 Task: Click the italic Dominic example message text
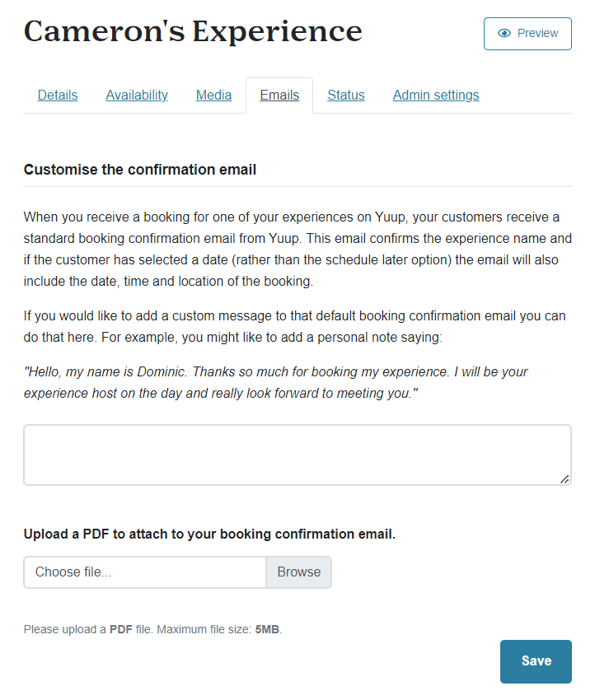click(275, 382)
